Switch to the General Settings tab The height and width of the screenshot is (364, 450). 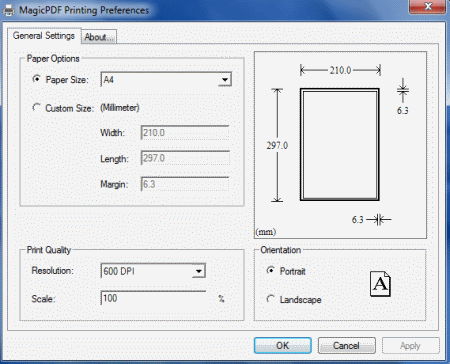44,36
